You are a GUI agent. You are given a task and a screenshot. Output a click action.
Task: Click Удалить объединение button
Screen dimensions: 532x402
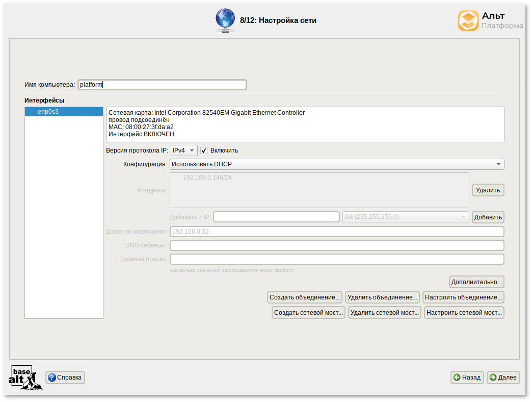[x=382, y=297]
